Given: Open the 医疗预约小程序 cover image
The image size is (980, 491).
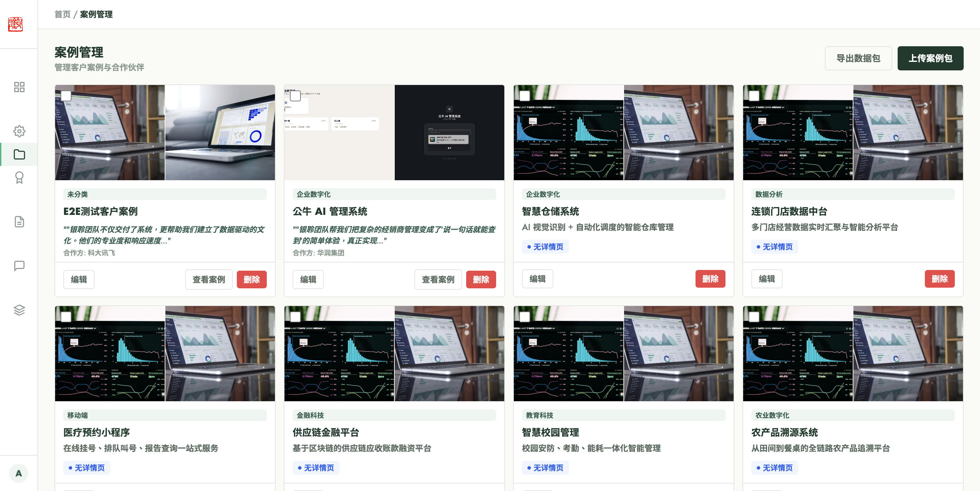Looking at the screenshot, I should [x=165, y=353].
